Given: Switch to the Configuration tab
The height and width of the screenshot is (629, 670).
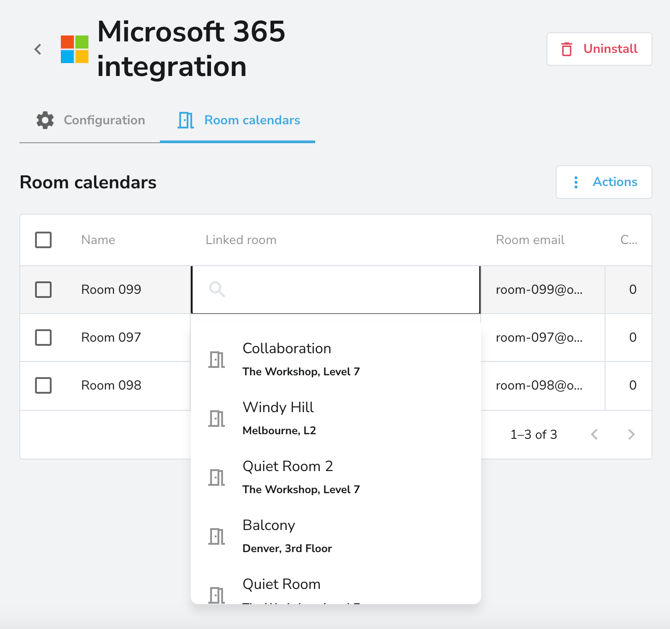Looking at the screenshot, I should pyautogui.click(x=90, y=121).
